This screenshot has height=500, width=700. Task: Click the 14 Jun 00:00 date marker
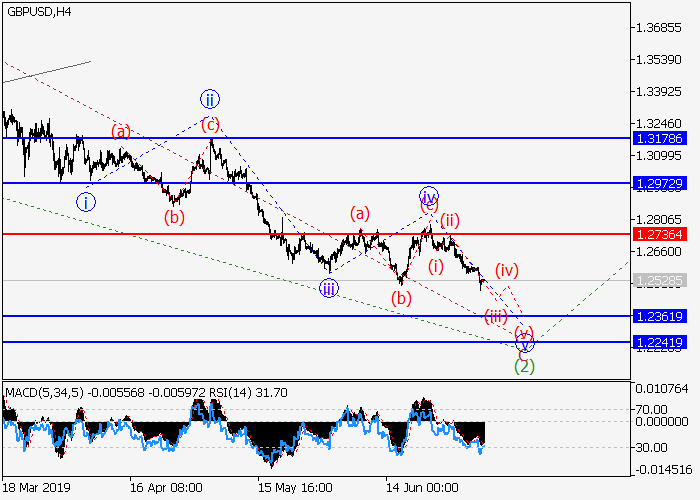point(425,489)
